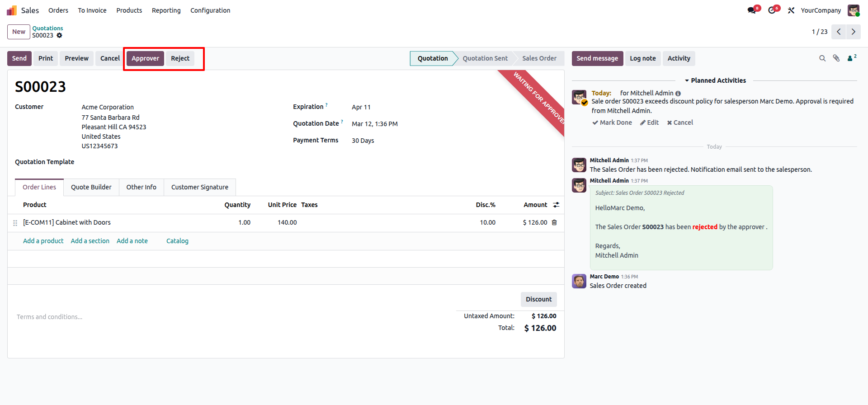The image size is (868, 405).
Task: Mark the planned activity as done
Action: 612,122
